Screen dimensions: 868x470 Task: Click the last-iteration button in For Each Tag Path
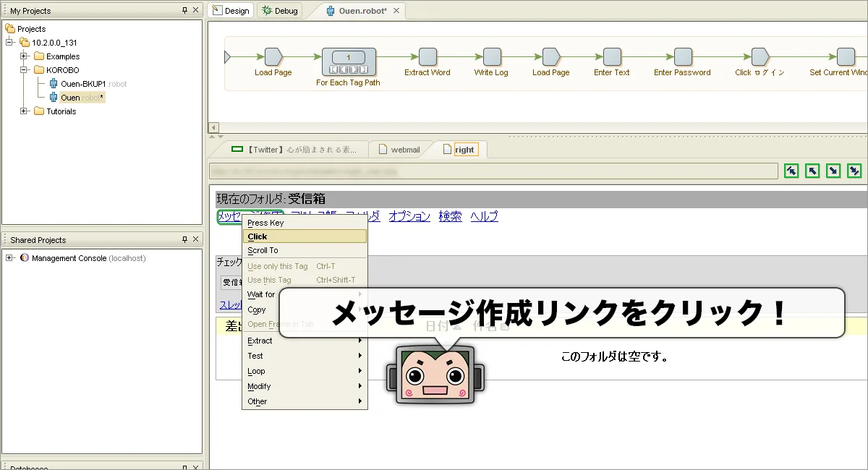[x=364, y=70]
